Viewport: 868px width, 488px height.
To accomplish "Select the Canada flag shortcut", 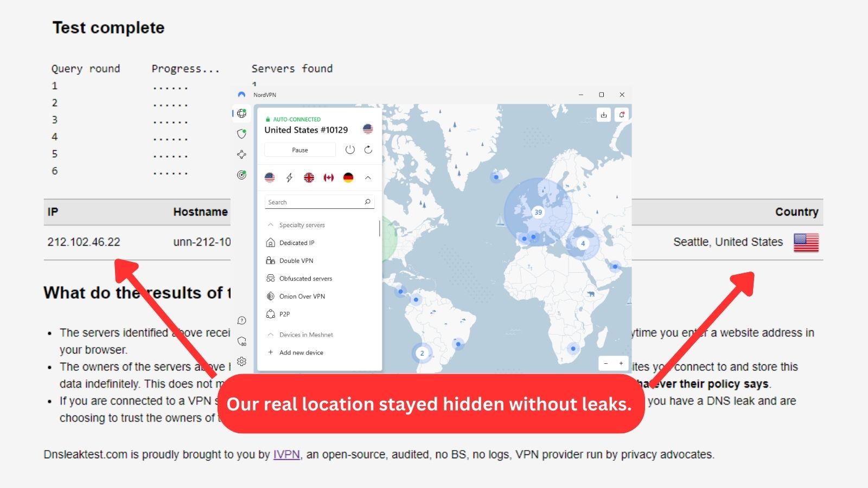I will (329, 177).
